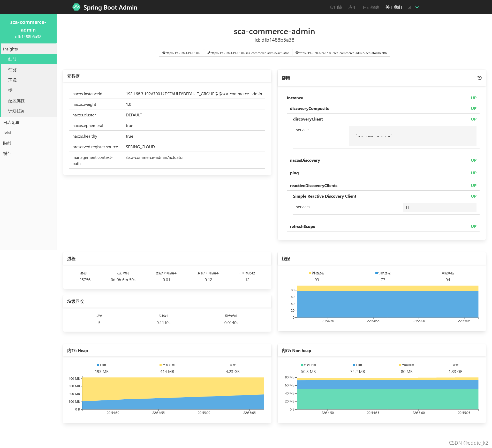492x448 pixels.
Task: Click the discoveryComposite health row
Action: (x=383, y=108)
